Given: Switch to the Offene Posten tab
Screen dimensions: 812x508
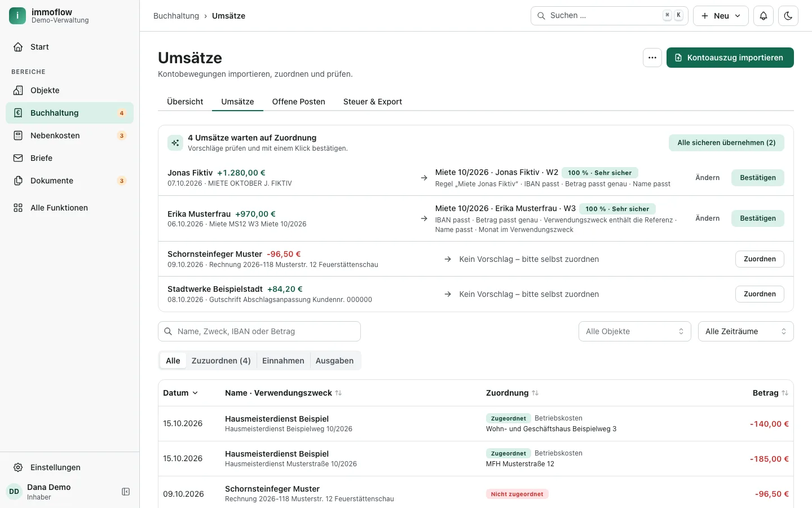Looking at the screenshot, I should [x=299, y=102].
